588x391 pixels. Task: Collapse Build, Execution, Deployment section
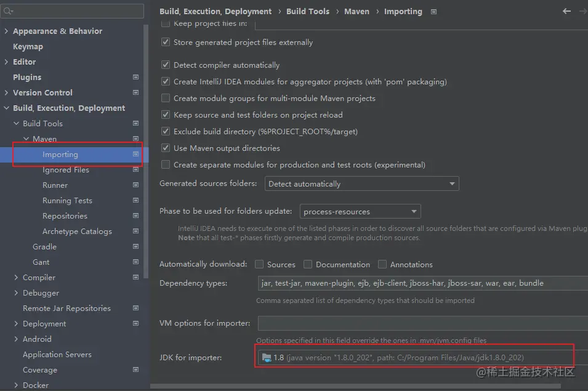(x=6, y=108)
